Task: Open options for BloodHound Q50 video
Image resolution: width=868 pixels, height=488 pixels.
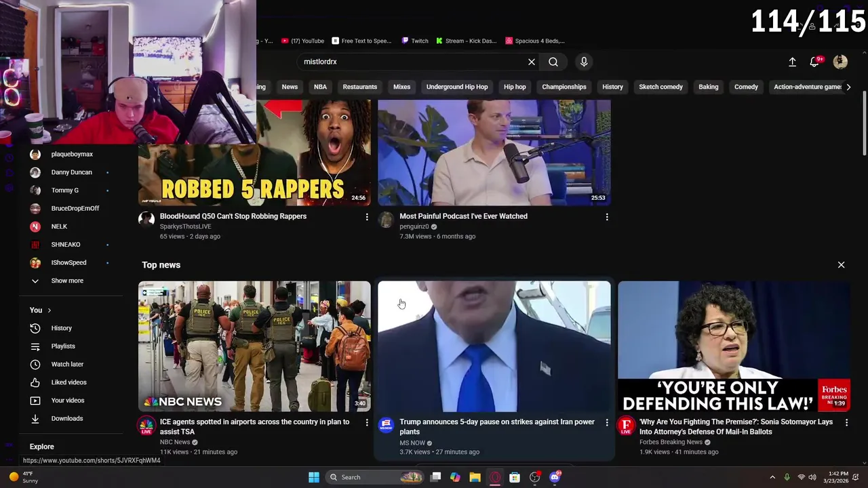Action: point(367,217)
